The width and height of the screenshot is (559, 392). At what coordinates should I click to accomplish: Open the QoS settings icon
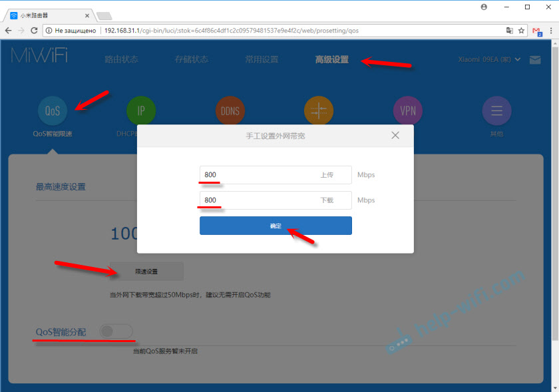pyautogui.click(x=53, y=110)
